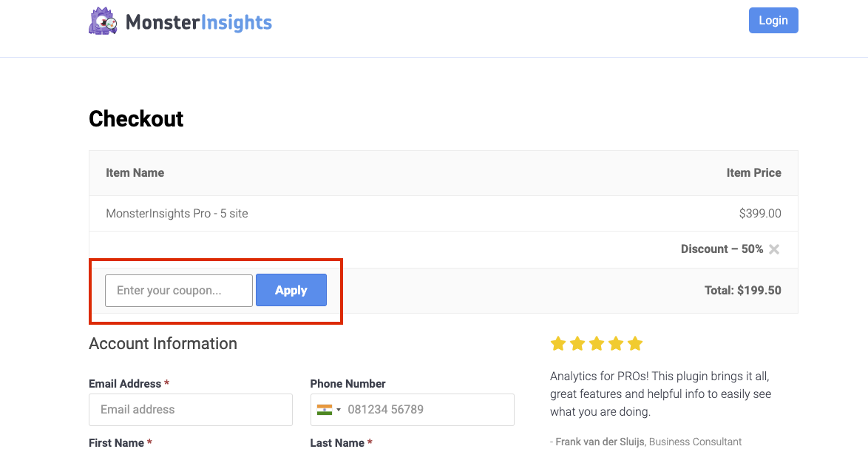Click the India flag icon

click(x=324, y=410)
